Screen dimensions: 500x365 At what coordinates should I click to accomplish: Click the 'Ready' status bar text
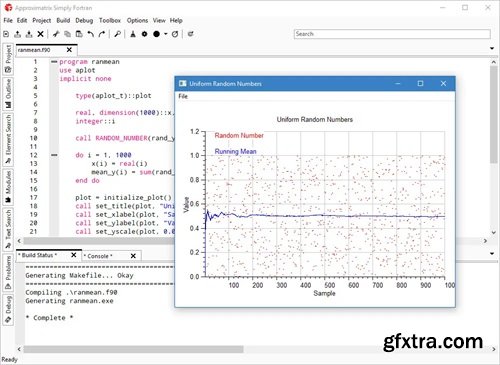(9, 359)
